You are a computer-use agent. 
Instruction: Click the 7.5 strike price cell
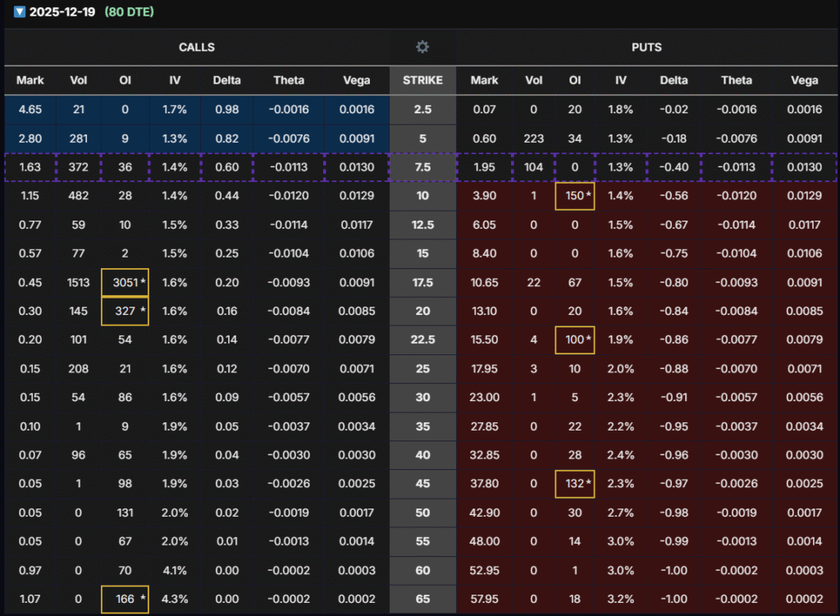pyautogui.click(x=422, y=167)
